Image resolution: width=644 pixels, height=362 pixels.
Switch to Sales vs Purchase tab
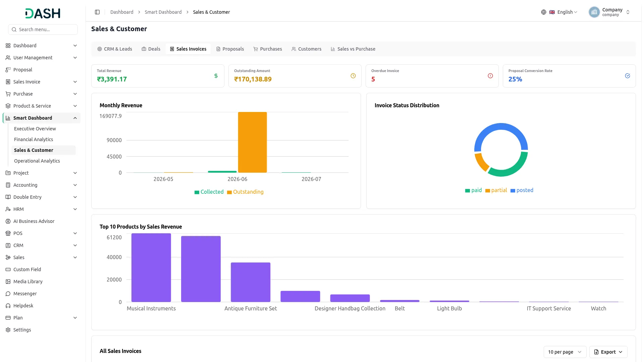click(353, 49)
